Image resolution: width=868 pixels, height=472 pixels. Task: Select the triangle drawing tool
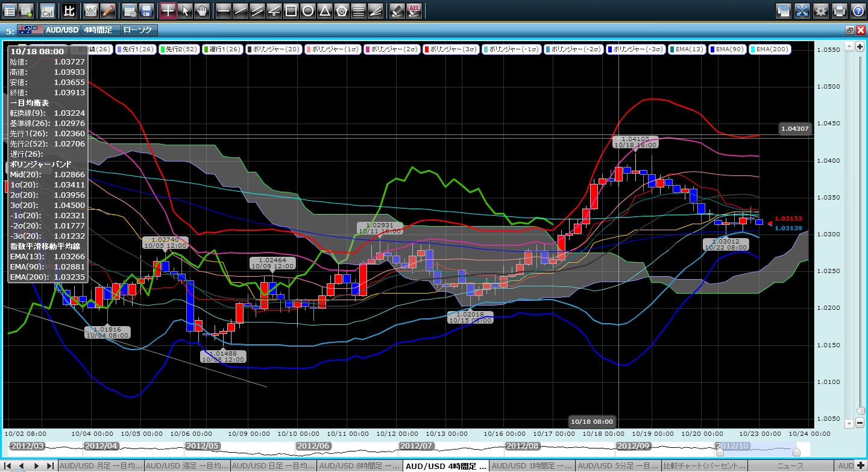coord(324,10)
